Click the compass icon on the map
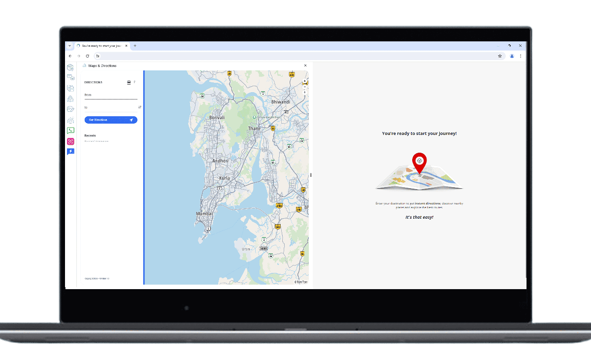Screen dimensions: 591x364 (305, 93)
